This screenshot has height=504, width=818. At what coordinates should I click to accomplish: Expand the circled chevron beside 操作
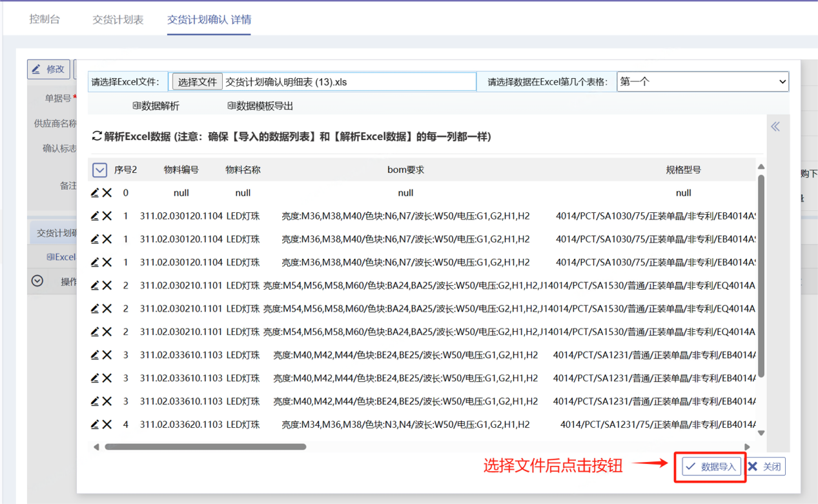(37, 281)
